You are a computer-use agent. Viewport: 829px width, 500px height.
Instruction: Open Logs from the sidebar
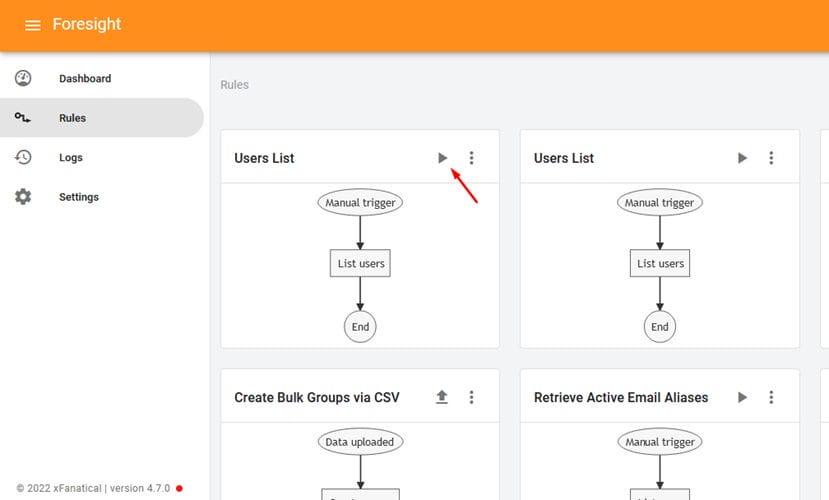click(71, 158)
